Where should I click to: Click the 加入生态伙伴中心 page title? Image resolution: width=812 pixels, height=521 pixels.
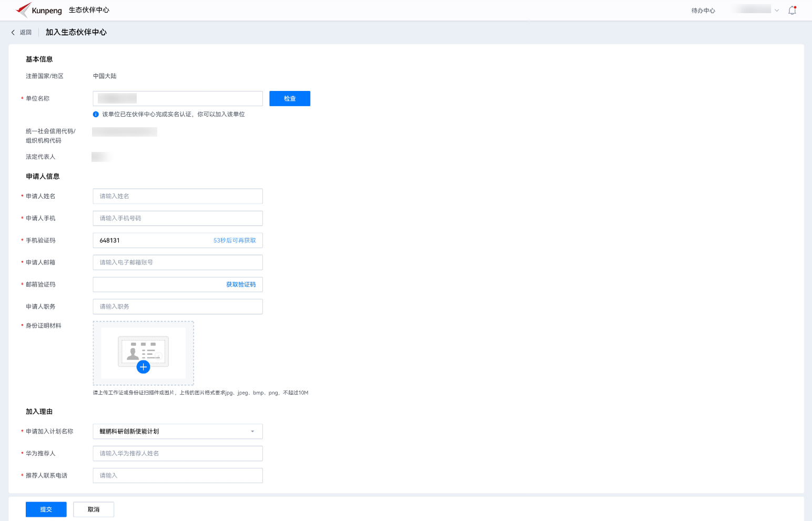coord(76,33)
